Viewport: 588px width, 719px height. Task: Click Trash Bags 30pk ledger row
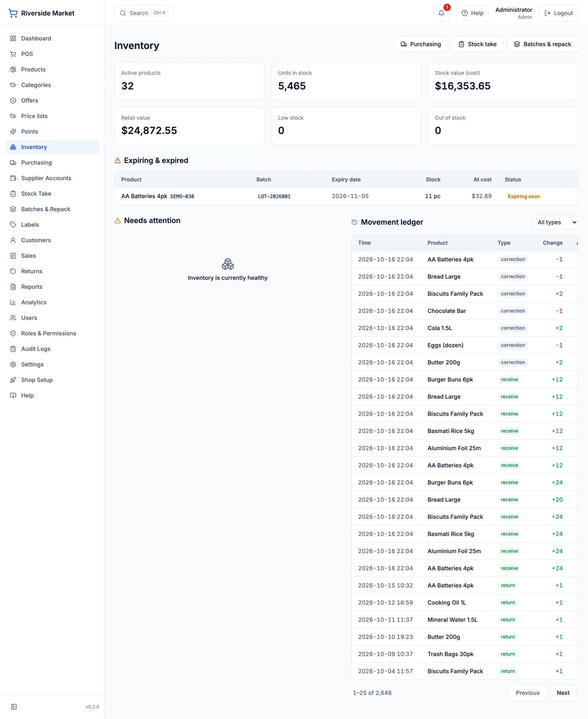[x=465, y=654]
